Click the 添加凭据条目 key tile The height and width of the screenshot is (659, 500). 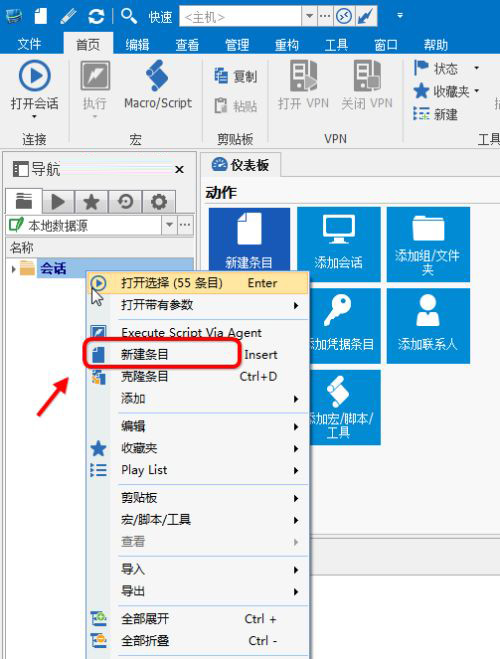tap(345, 325)
